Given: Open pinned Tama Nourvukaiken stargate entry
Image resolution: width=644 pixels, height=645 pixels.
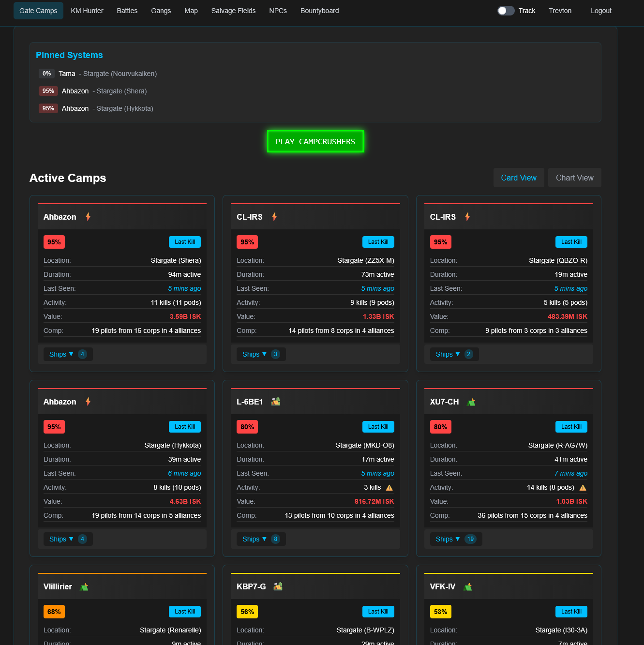Looking at the screenshot, I should point(107,74).
